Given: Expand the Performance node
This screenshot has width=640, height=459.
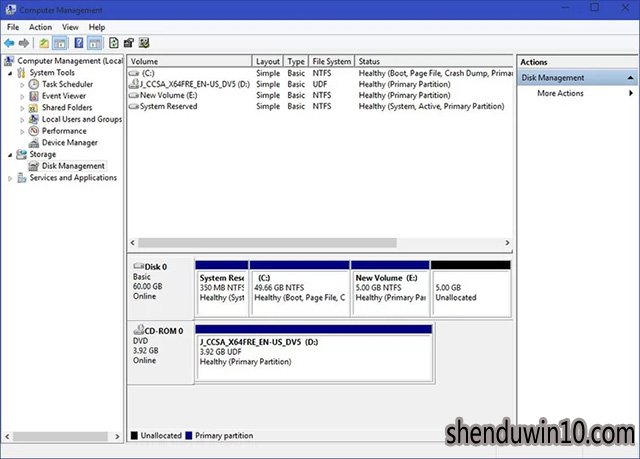Looking at the screenshot, I should tap(22, 132).
